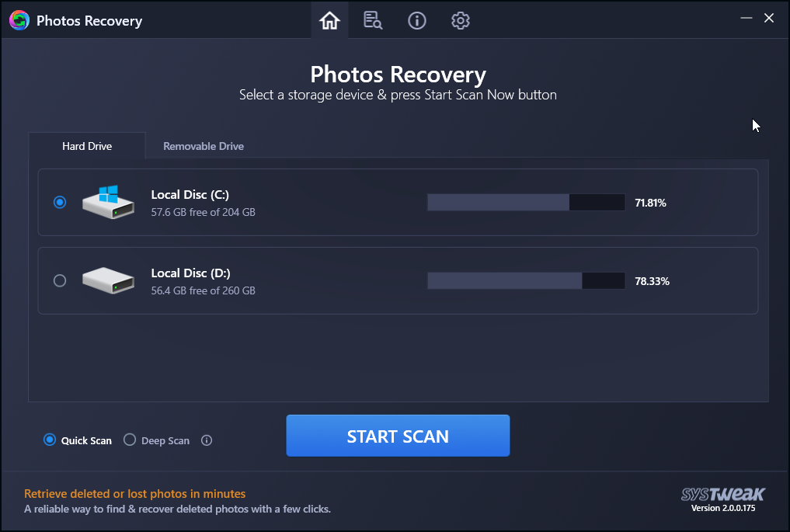Screen dimensions: 790x532
Task: Click "Version 2.0.0.175" text
Action: [x=723, y=509]
